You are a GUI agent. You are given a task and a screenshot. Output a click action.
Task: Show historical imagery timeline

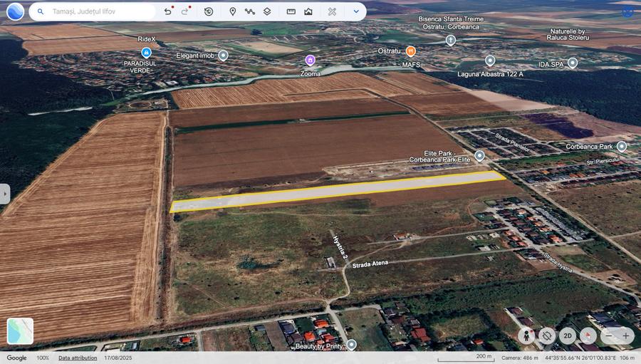pos(209,11)
